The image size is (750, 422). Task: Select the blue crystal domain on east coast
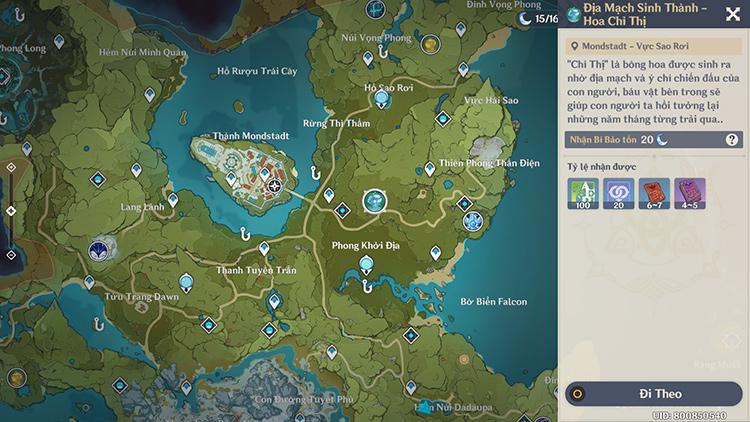[473, 222]
